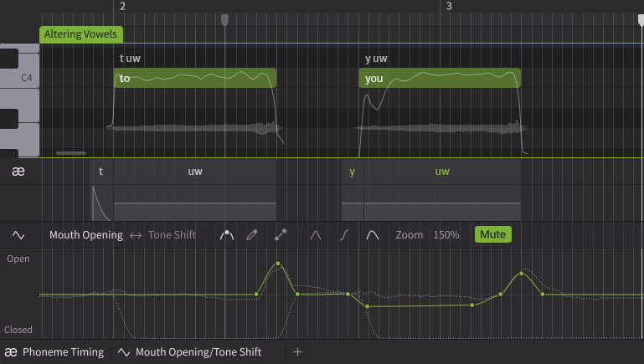Choose the S-curve interpolation shape
The height and width of the screenshot is (364, 644).
pyautogui.click(x=344, y=235)
